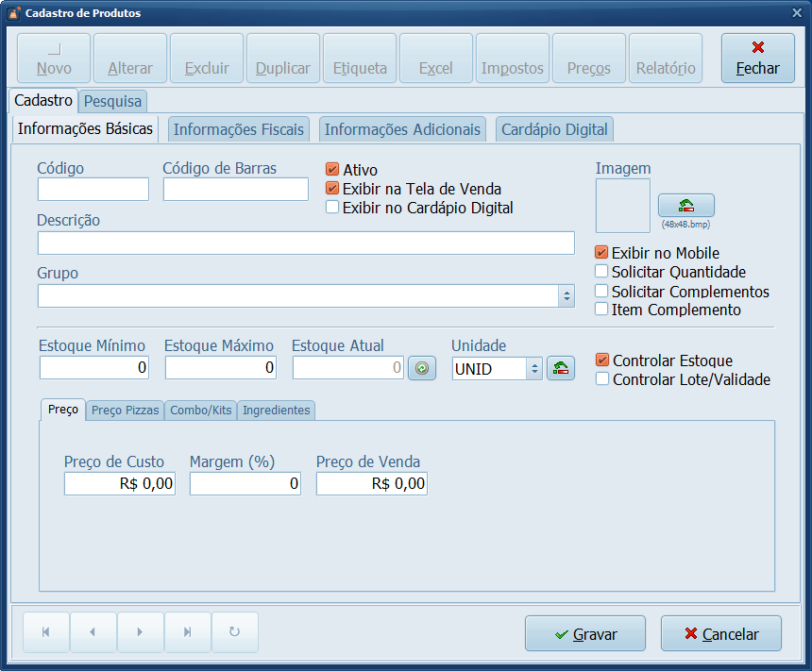The width and height of the screenshot is (812, 671).
Task: Click the unit register icon beside UNID
Action: (x=561, y=368)
